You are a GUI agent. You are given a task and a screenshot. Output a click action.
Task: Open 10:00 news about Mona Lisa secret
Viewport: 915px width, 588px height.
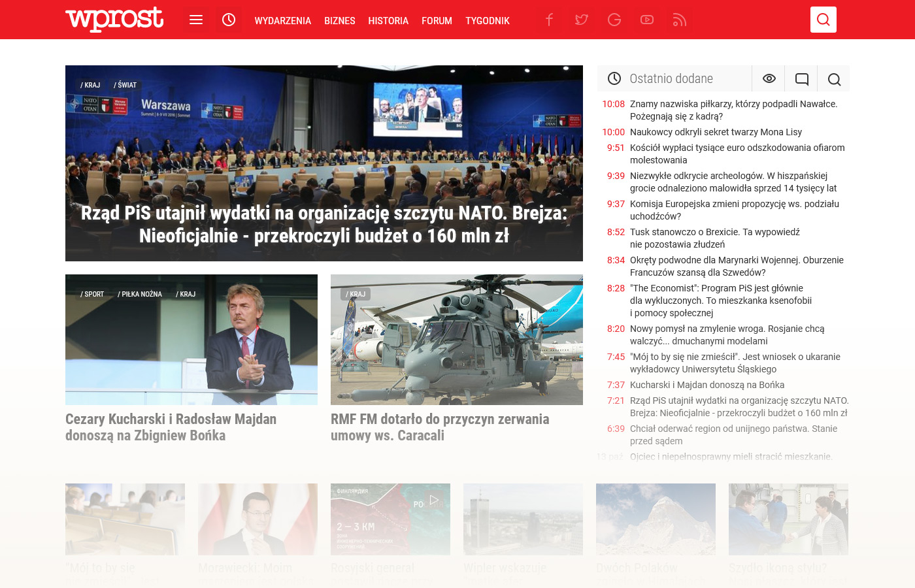(x=716, y=132)
